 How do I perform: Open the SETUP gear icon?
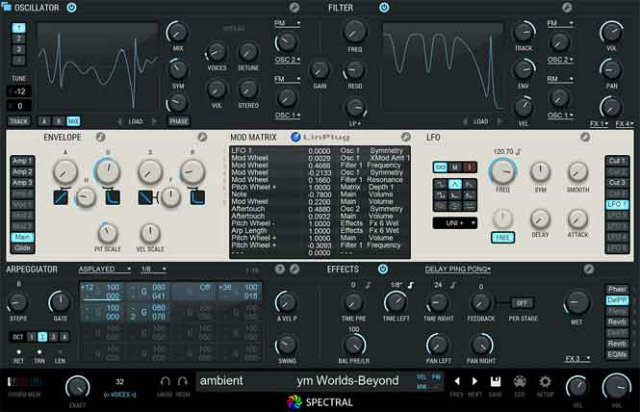click(x=545, y=382)
